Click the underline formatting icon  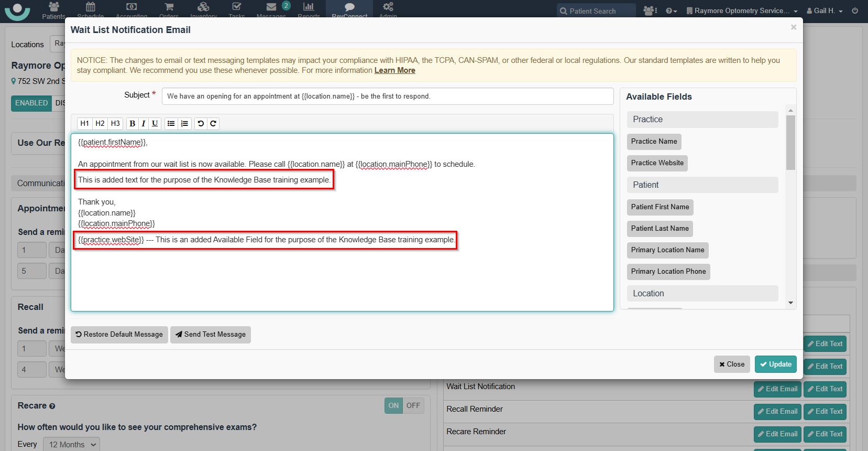pyautogui.click(x=155, y=124)
